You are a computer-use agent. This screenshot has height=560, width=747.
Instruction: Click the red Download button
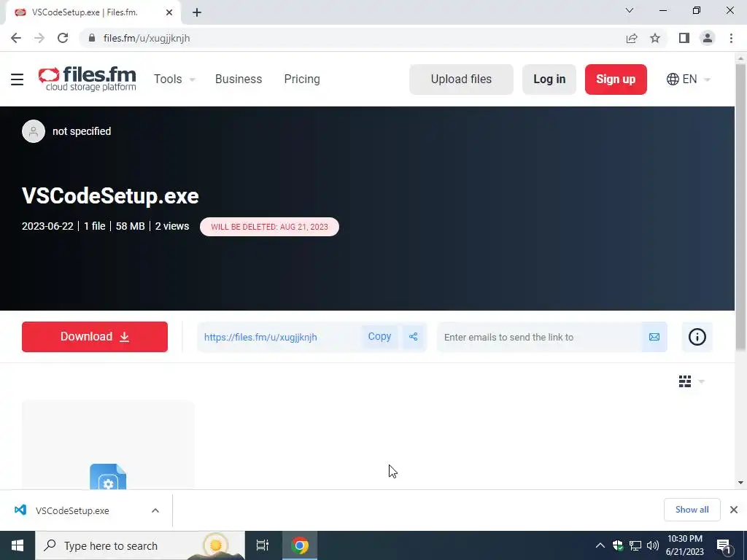tap(94, 337)
